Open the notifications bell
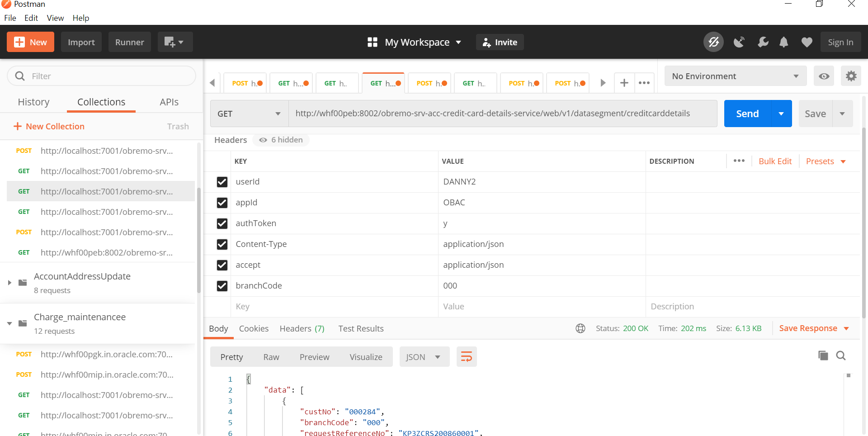Image resolution: width=868 pixels, height=436 pixels. [x=784, y=42]
